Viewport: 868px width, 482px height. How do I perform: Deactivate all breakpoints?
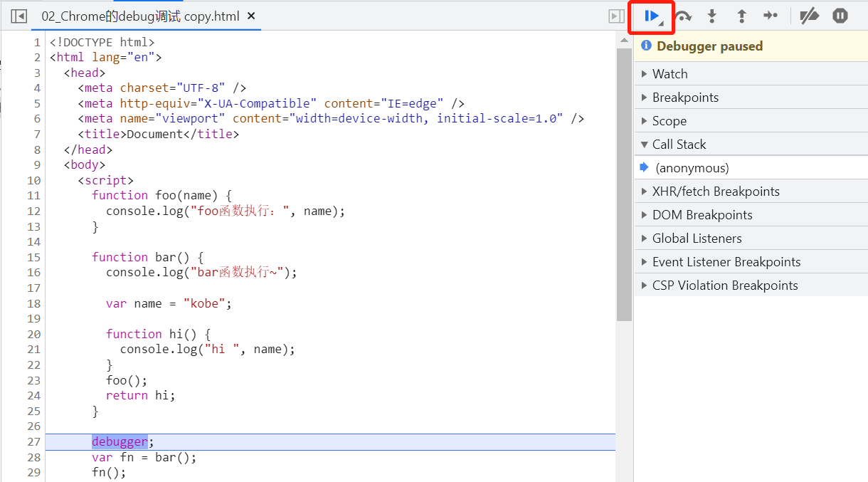[809, 16]
